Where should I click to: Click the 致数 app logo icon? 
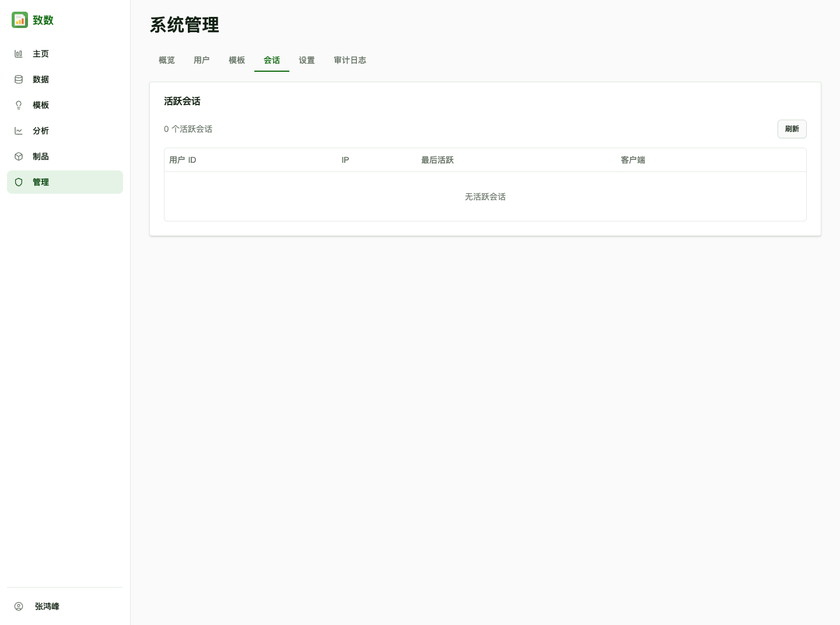click(x=20, y=20)
